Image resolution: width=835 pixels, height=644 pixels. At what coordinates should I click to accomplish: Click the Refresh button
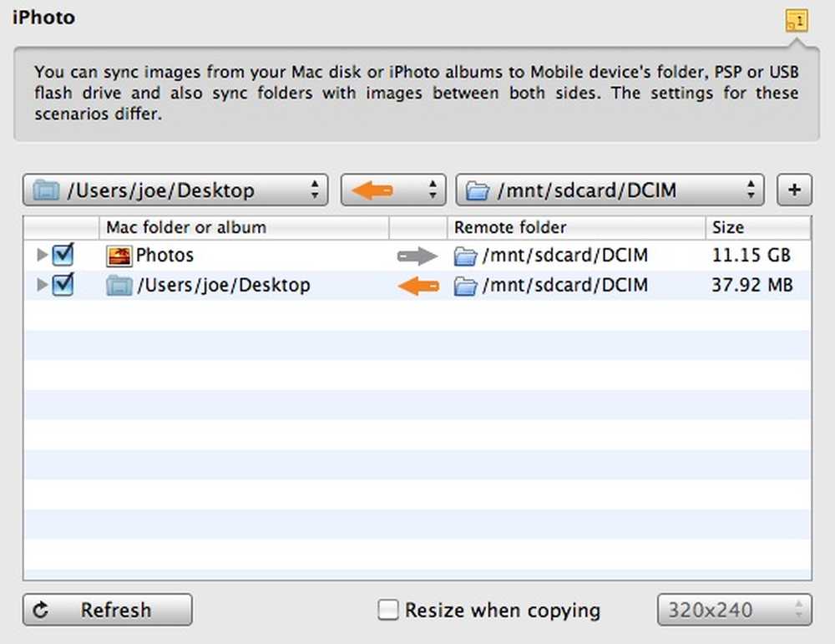[108, 610]
